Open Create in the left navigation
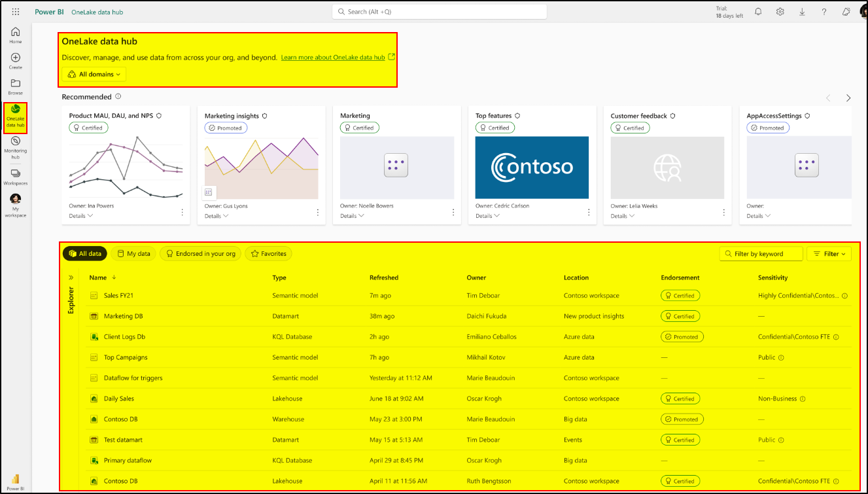 point(16,62)
